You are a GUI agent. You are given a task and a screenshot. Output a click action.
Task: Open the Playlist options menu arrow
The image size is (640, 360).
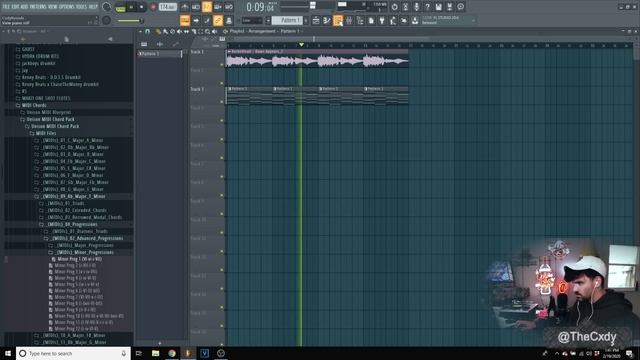tap(141, 31)
